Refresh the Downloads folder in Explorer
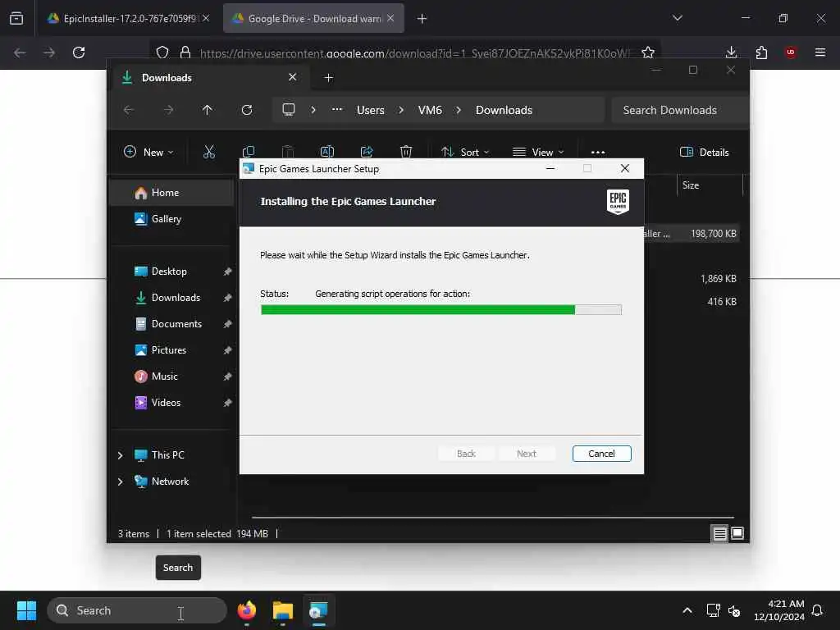 click(247, 110)
